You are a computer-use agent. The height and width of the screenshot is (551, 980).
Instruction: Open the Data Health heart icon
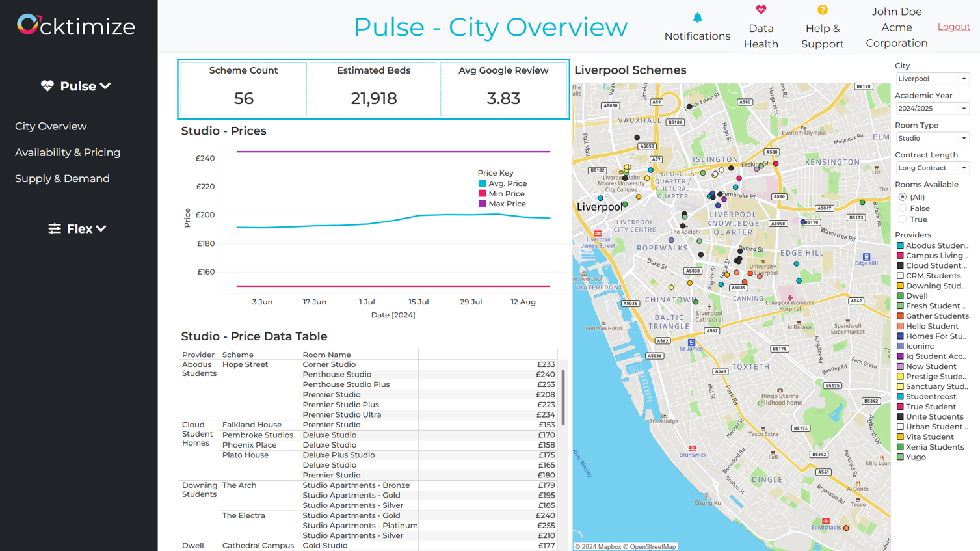click(761, 10)
